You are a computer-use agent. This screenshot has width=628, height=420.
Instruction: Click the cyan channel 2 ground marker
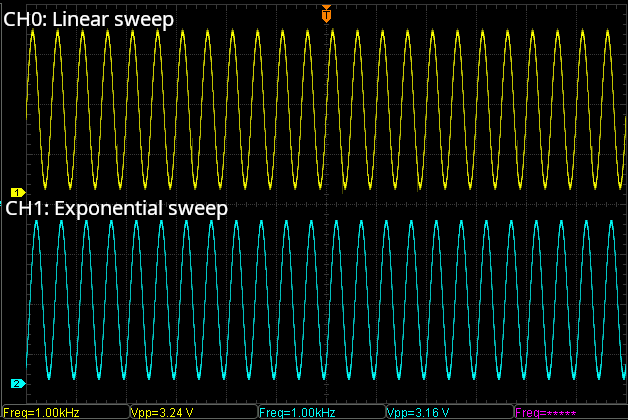(x=18, y=384)
